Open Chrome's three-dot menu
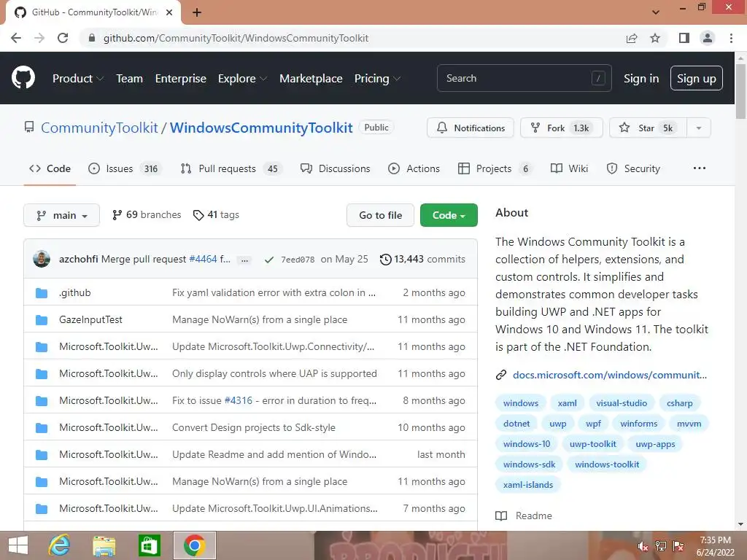This screenshot has width=747, height=560. (731, 38)
